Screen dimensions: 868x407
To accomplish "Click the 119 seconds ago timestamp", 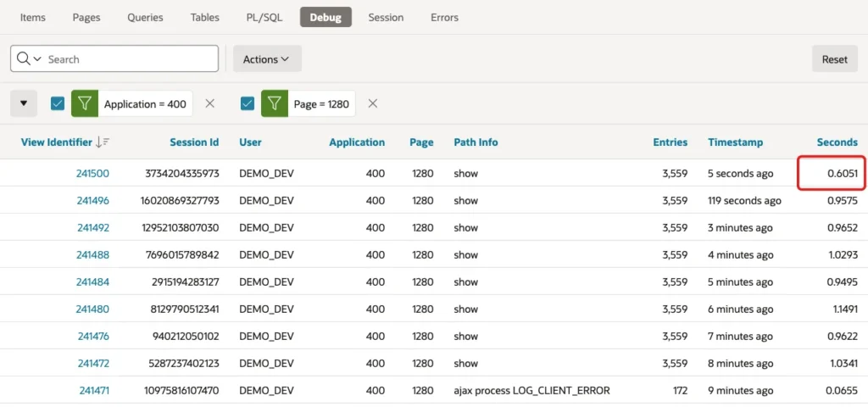I will point(744,200).
